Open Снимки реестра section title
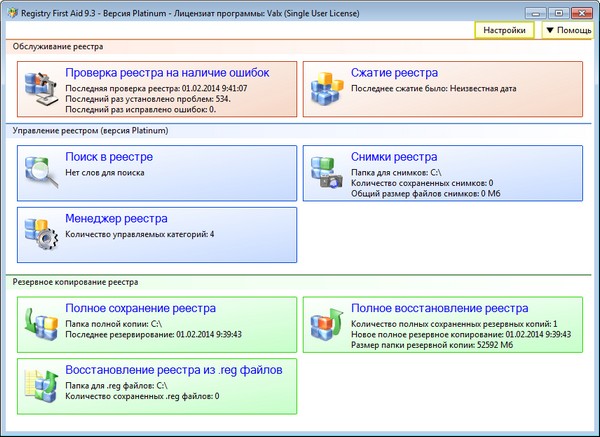This screenshot has width=600, height=437. coord(394,157)
